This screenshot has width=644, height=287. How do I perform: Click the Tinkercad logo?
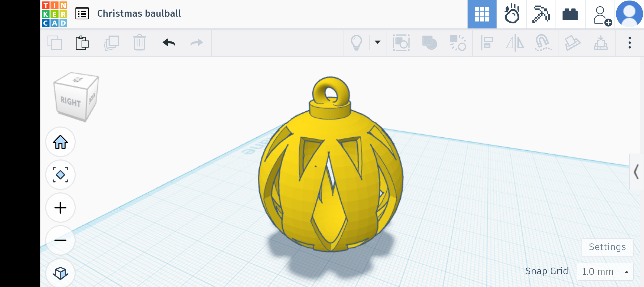point(54,14)
